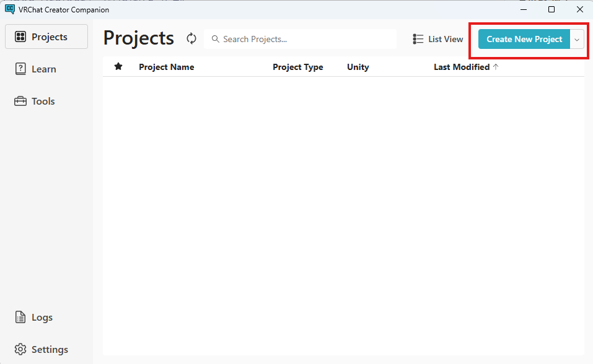Click the Last Modified sort arrow
593x364 pixels.
pyautogui.click(x=496, y=67)
